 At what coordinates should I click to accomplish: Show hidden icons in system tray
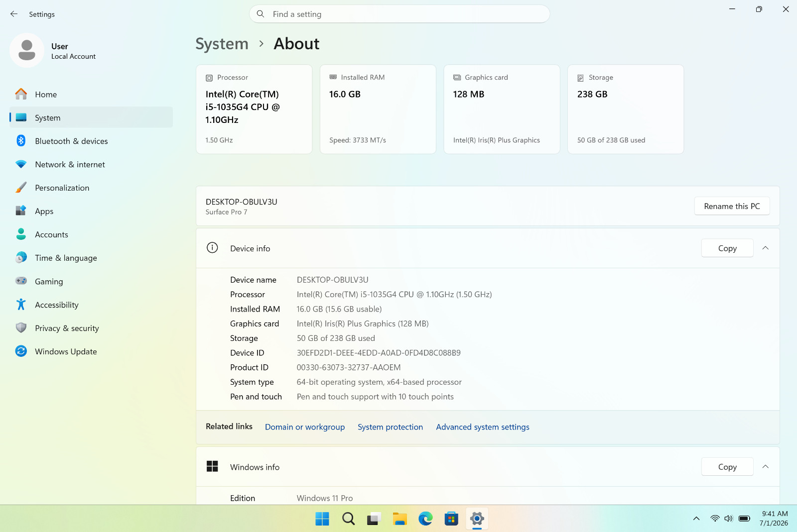[696, 519]
